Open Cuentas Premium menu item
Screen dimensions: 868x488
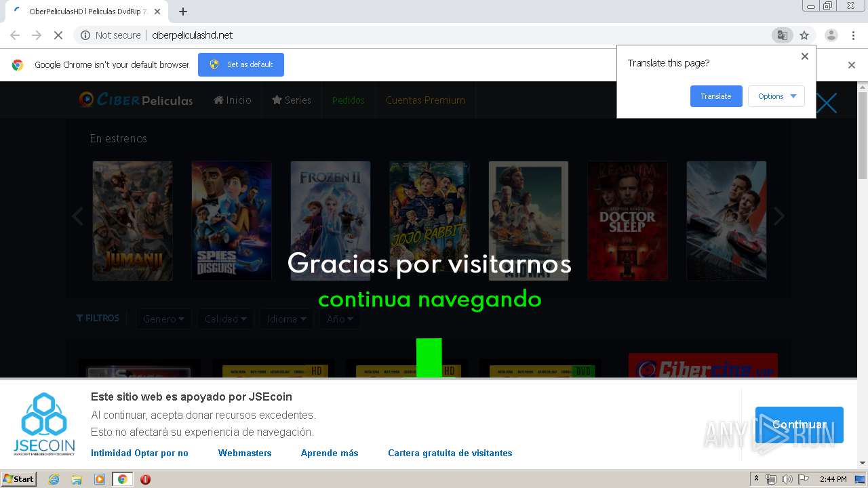coord(425,100)
